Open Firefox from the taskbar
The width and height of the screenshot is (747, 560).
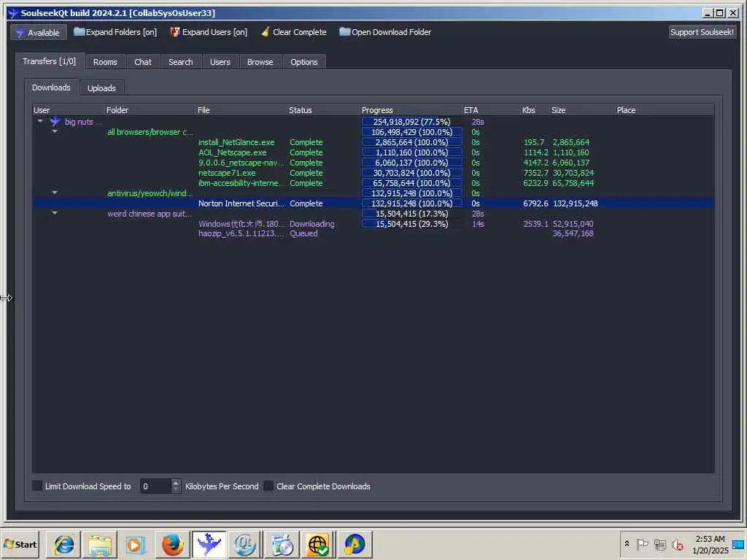(172, 544)
